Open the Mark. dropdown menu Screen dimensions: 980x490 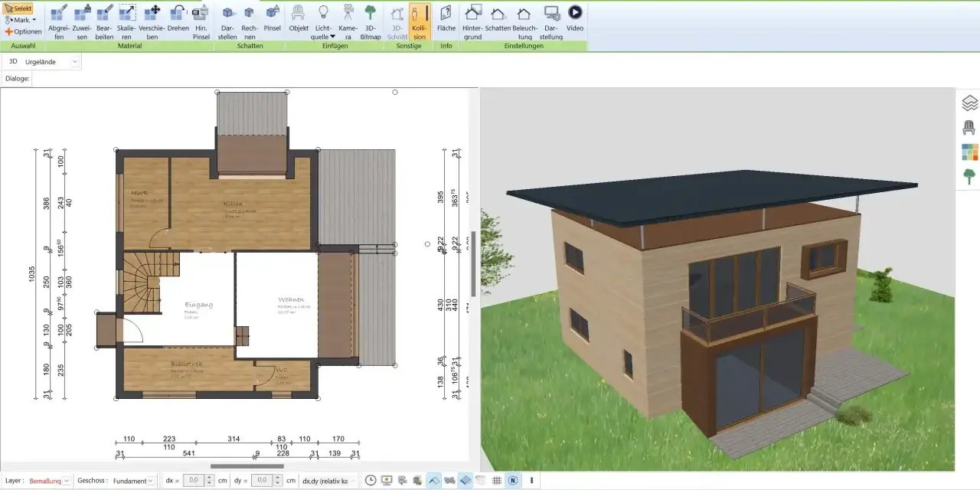point(21,20)
